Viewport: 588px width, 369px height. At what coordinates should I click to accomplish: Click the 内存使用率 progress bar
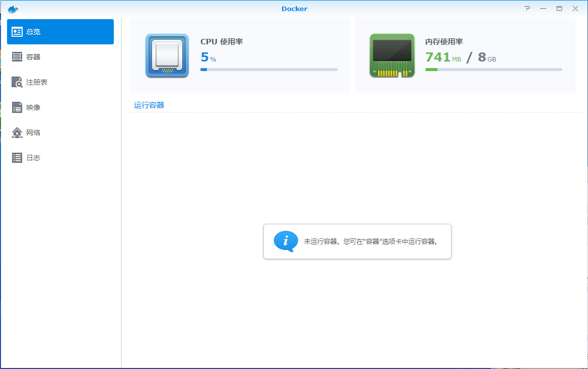tap(493, 70)
